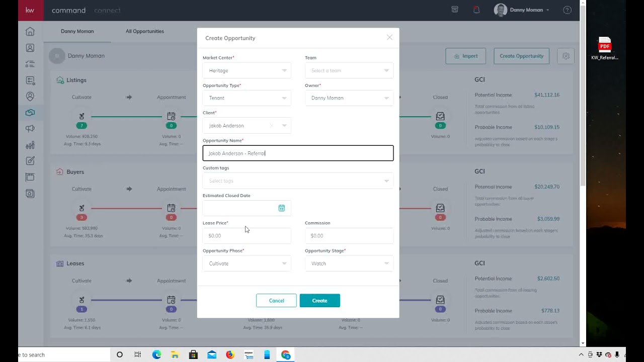
Task: Click the Buyers Appointment stage icon
Action: click(171, 208)
